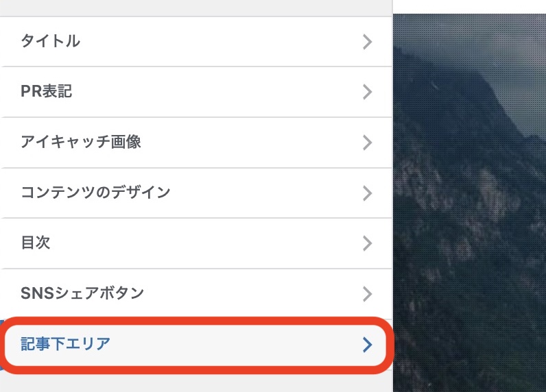Click the blue active marker left of 記事下エリア
The image size is (546, 392).
[x=1, y=344]
